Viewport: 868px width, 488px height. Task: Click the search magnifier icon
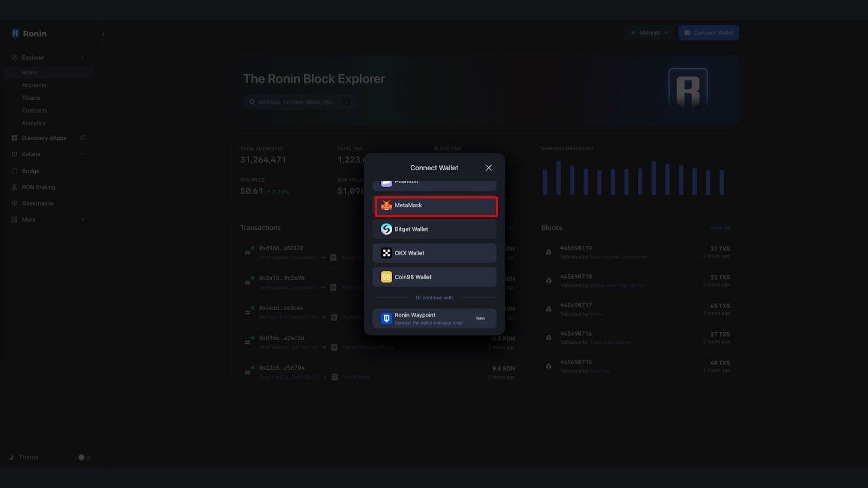252,102
